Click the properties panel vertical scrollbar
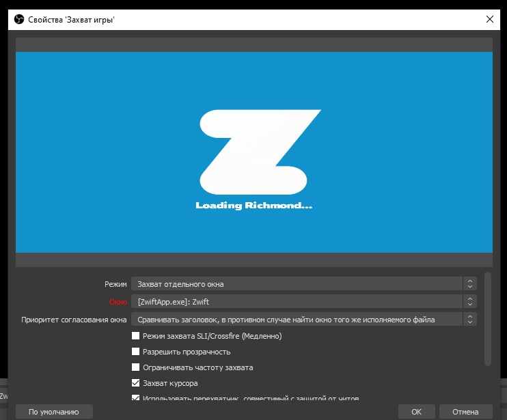Viewport: 507px width, 420px height. [x=488, y=319]
